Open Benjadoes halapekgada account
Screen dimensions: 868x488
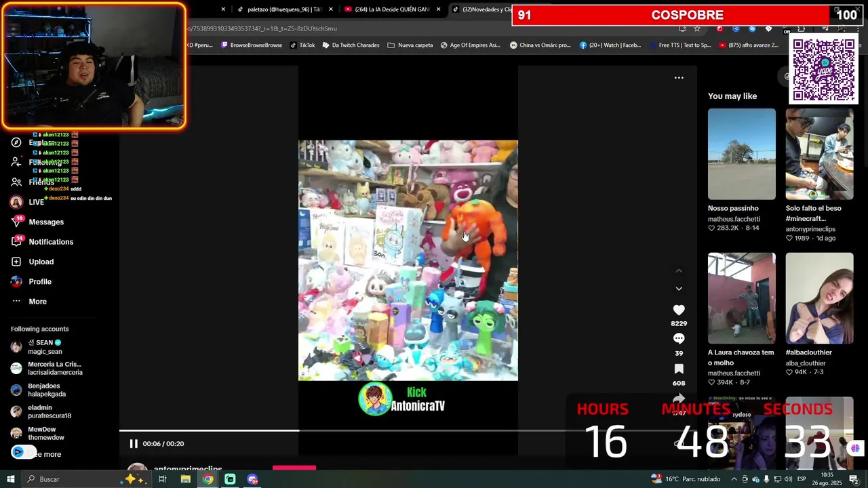click(38, 390)
